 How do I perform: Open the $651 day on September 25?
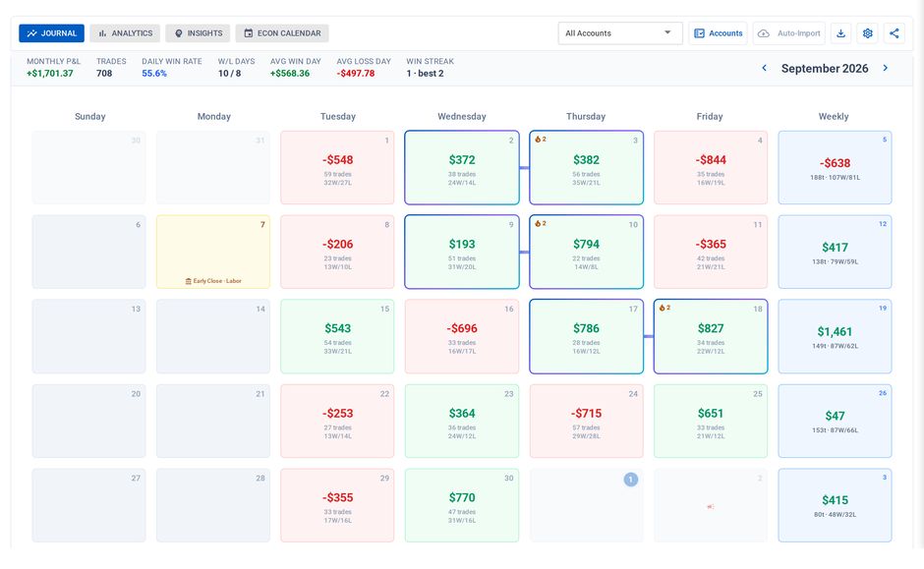click(711, 422)
